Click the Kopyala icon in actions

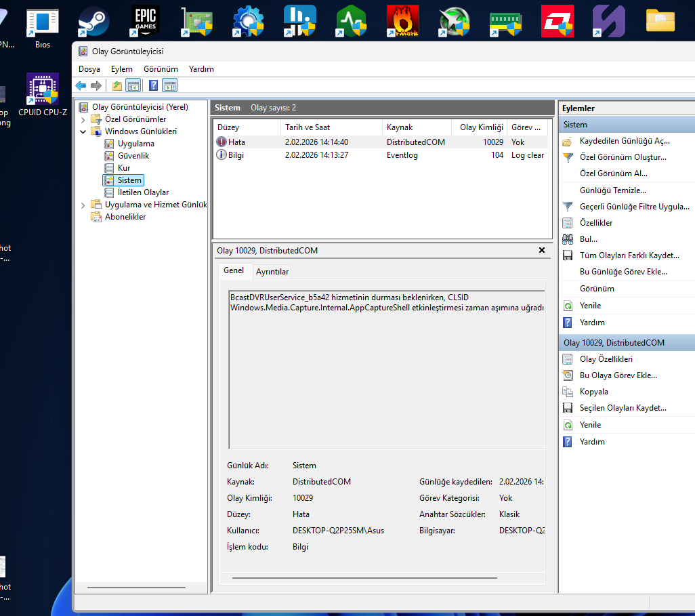tap(568, 392)
